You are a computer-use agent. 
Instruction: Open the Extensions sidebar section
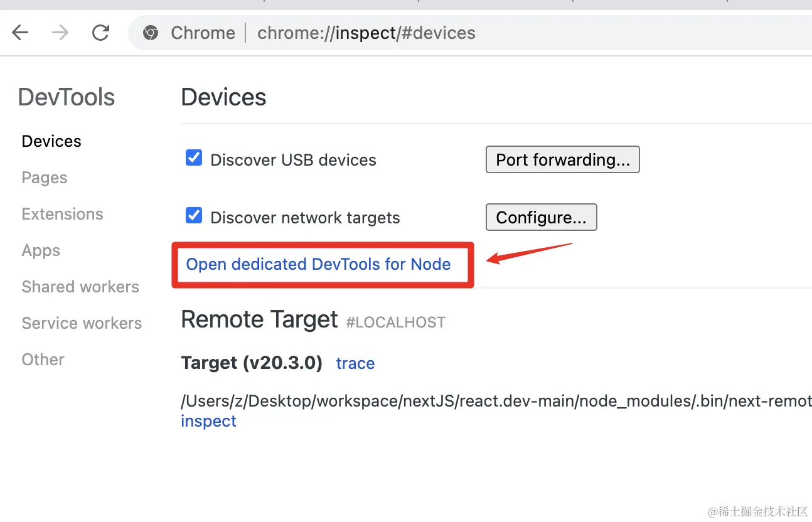(x=62, y=214)
